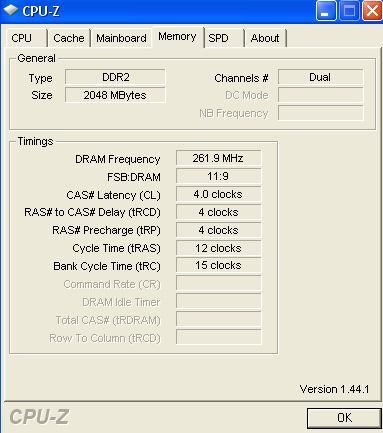Image resolution: width=383 pixels, height=433 pixels.
Task: Click the RAS# to CAS# Delay label
Action: 92,213
